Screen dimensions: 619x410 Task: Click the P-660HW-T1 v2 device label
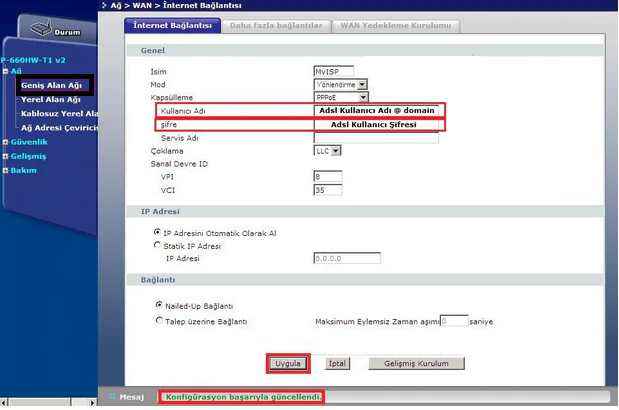coord(33,60)
